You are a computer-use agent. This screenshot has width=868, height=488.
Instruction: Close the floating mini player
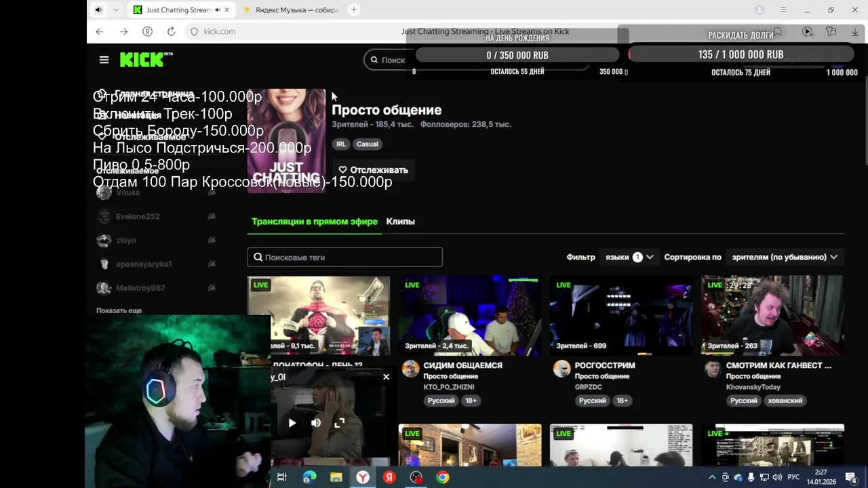[386, 377]
